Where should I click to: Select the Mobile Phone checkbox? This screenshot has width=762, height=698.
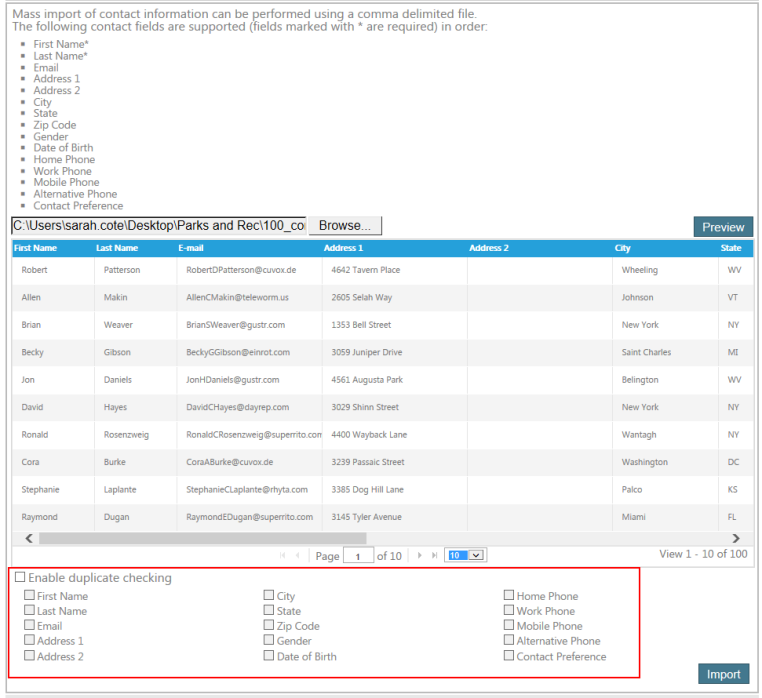[509, 626]
